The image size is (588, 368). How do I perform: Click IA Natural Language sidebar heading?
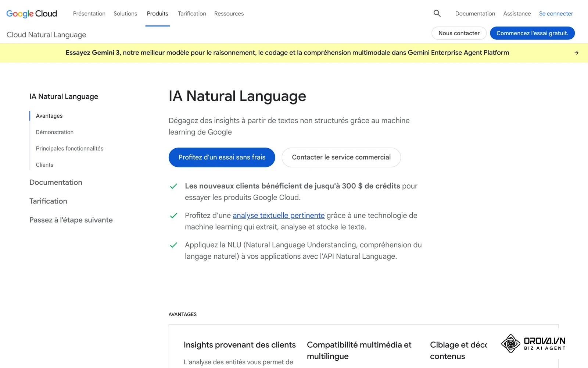pos(64,96)
